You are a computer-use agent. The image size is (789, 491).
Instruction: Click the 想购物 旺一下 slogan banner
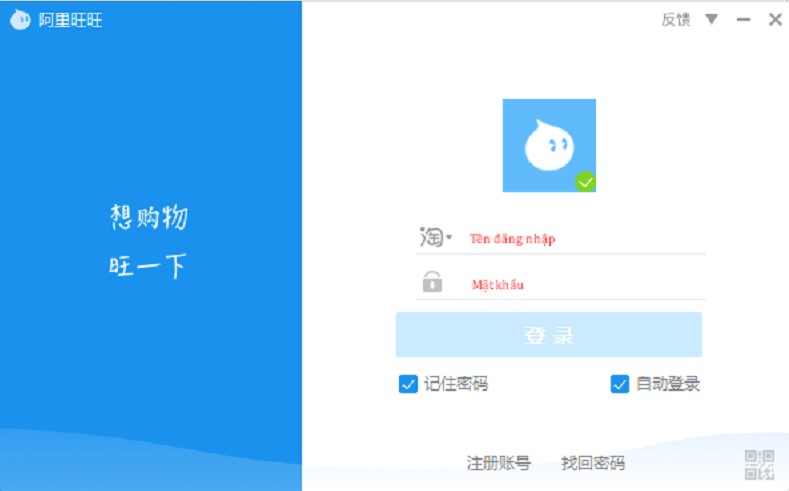(148, 242)
